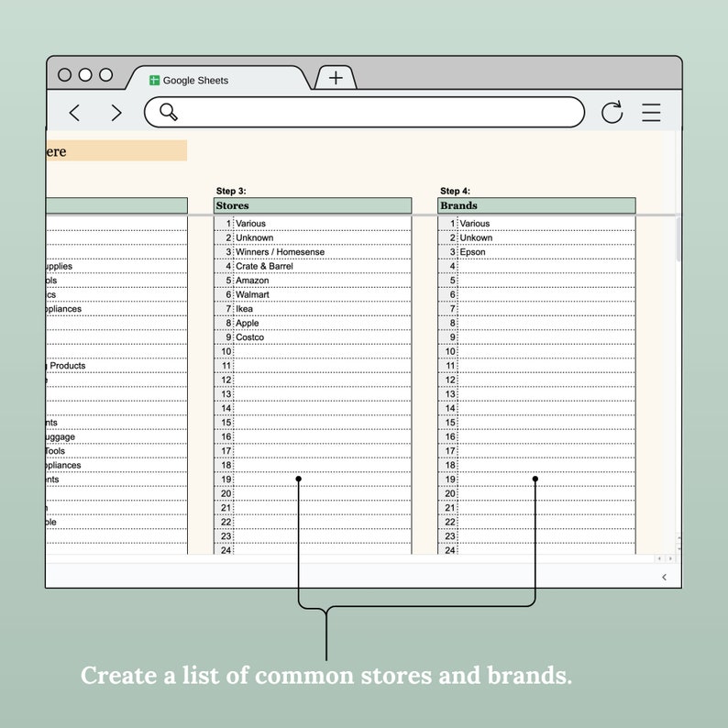
Task: Click the Google Sheets favicon
Action: (x=154, y=81)
